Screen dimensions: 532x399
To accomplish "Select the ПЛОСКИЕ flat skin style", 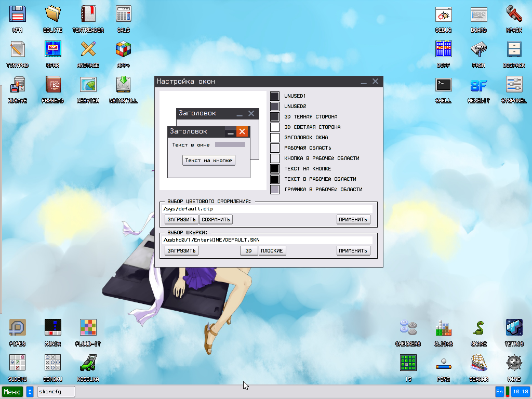I will [x=272, y=250].
